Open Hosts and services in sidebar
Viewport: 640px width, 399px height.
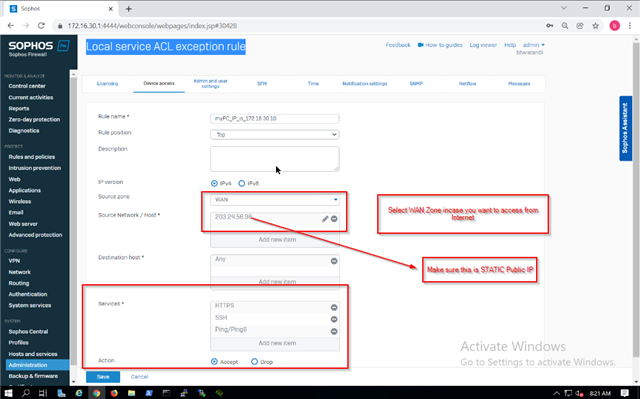[x=33, y=354]
